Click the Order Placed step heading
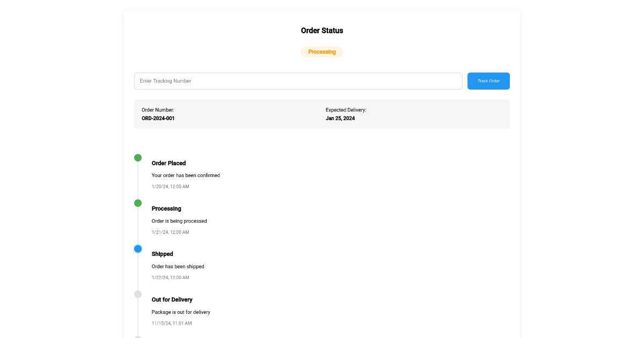Image resolution: width=644 pixels, height=338 pixels. (x=169, y=163)
